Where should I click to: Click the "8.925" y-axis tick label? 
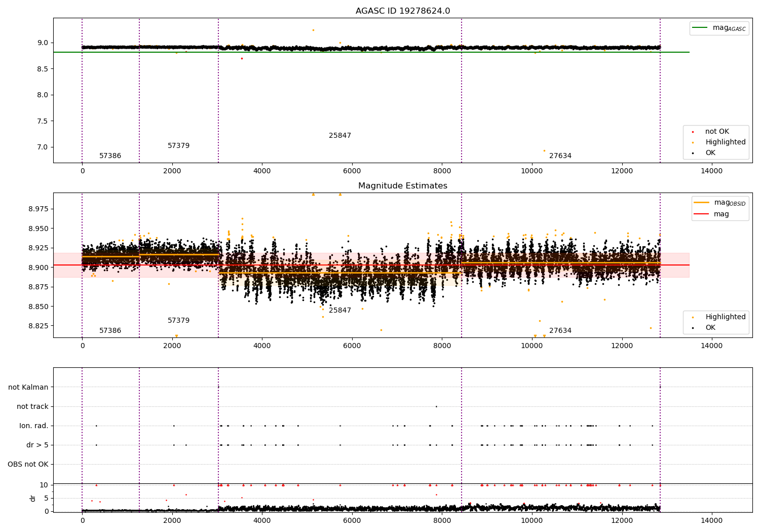coord(39,248)
